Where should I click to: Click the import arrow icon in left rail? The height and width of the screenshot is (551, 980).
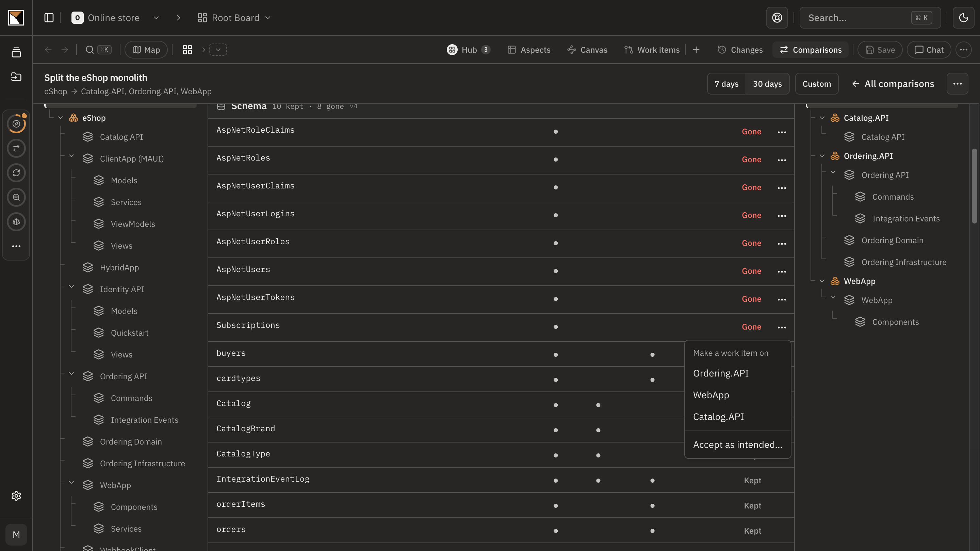[16, 77]
